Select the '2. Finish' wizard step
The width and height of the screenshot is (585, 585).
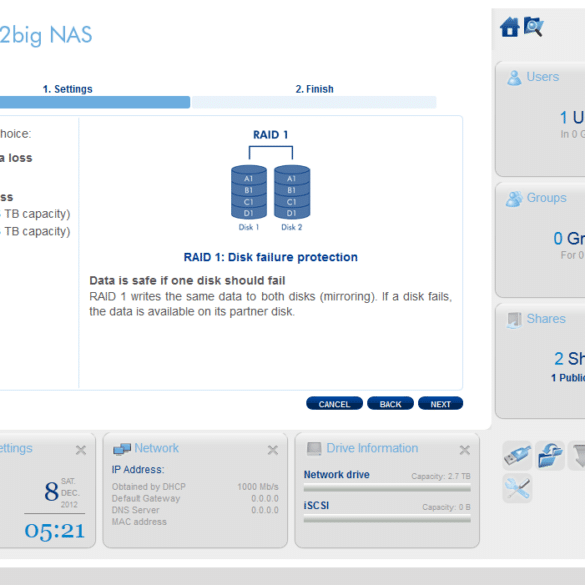click(x=315, y=89)
